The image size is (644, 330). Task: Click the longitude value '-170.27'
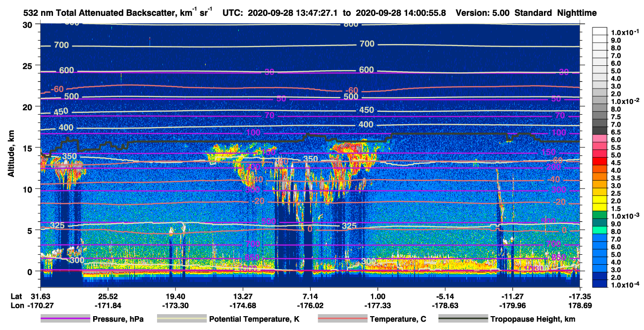[40, 305]
